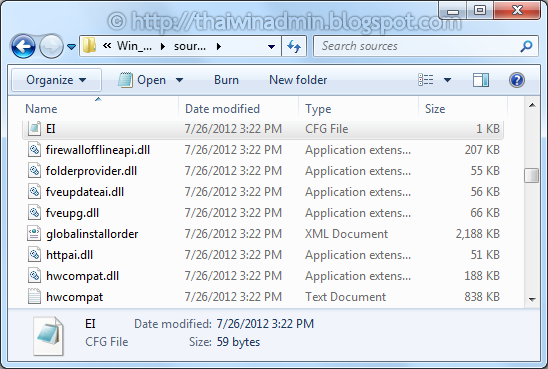This screenshot has width=548, height=369.
Task: Click the 59 bytes size in details pane
Action: pos(238,342)
